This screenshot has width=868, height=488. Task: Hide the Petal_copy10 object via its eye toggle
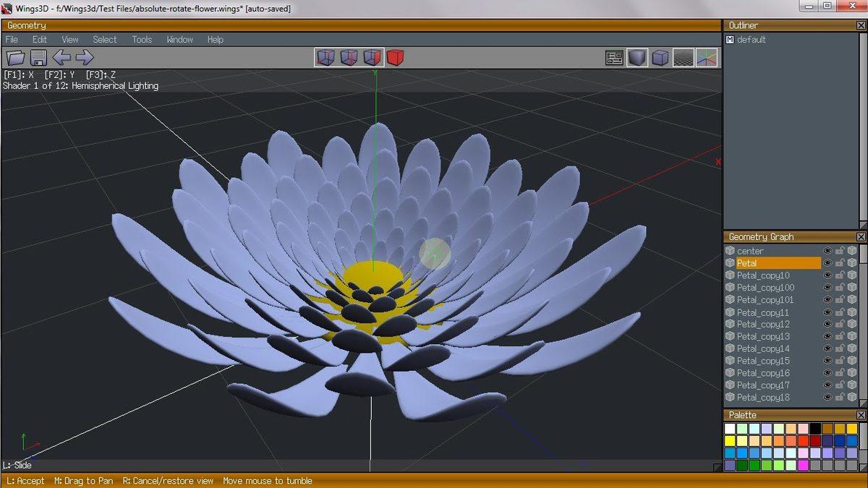[828, 275]
